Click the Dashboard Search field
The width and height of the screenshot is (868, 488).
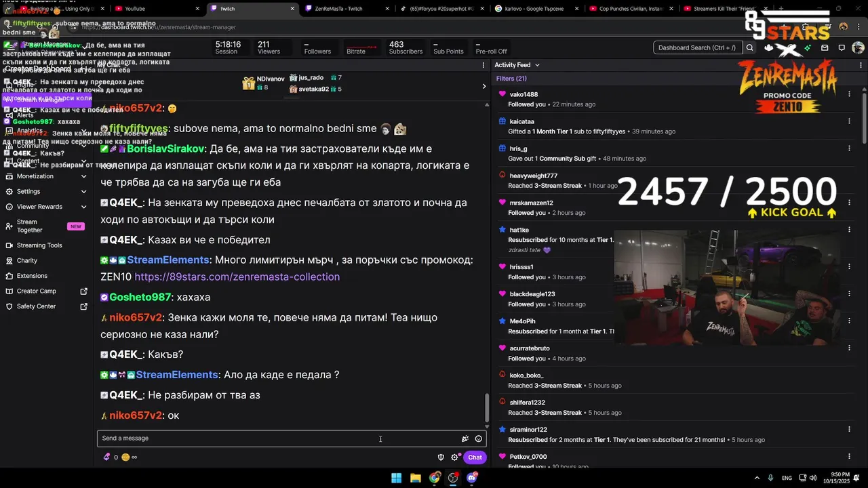point(697,48)
